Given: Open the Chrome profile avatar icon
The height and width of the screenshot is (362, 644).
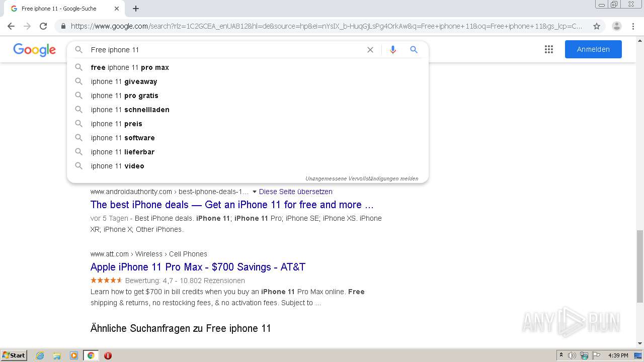Looking at the screenshot, I should [616, 26].
